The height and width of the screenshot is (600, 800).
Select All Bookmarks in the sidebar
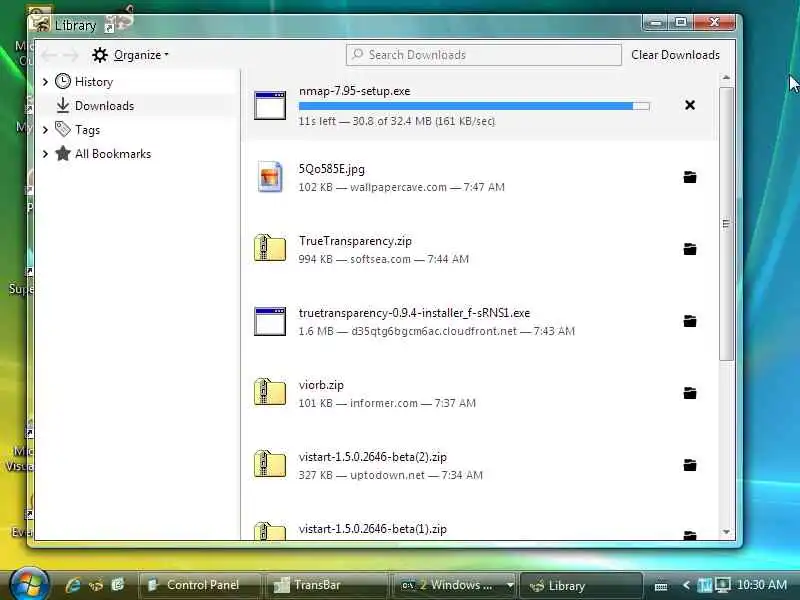[113, 154]
